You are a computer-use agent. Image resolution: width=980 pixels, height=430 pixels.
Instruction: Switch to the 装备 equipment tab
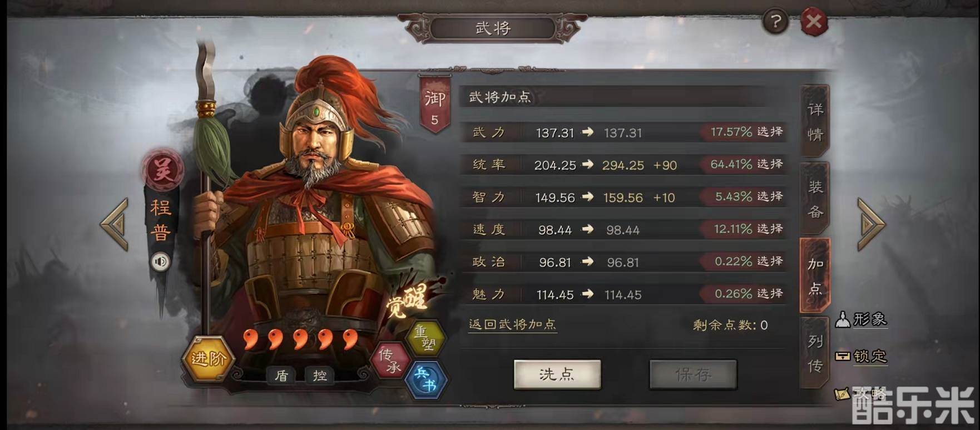pyautogui.click(x=815, y=198)
